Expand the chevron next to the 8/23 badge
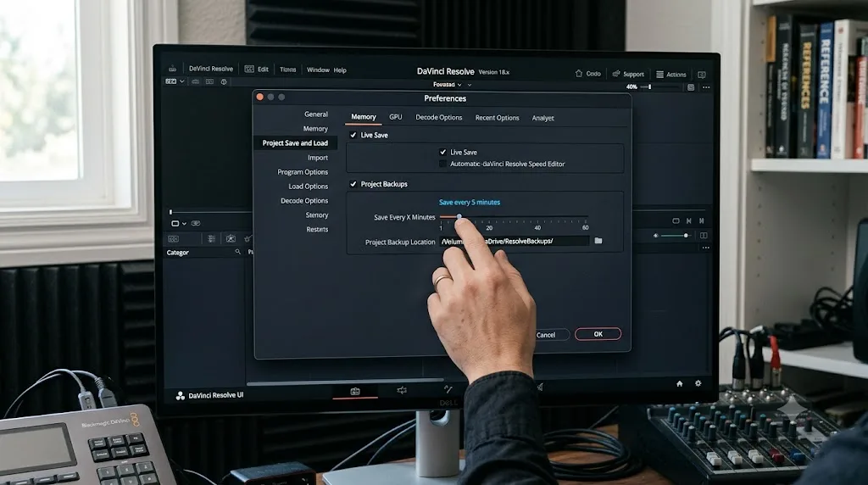The image size is (868, 485). [x=181, y=81]
